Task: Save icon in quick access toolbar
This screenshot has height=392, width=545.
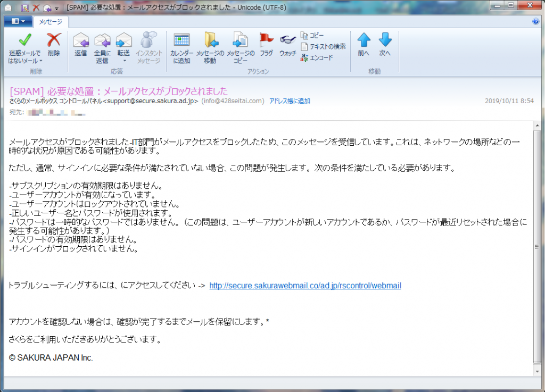Action: tap(25, 7)
